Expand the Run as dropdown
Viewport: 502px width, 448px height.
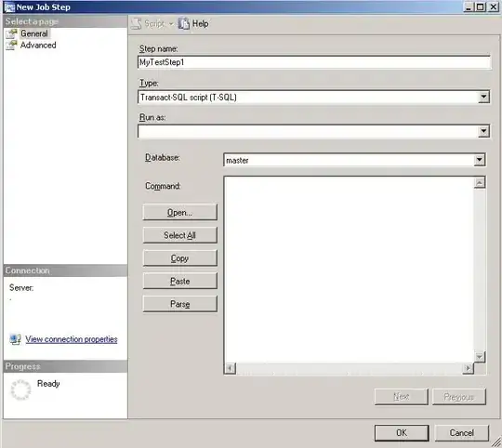click(483, 131)
